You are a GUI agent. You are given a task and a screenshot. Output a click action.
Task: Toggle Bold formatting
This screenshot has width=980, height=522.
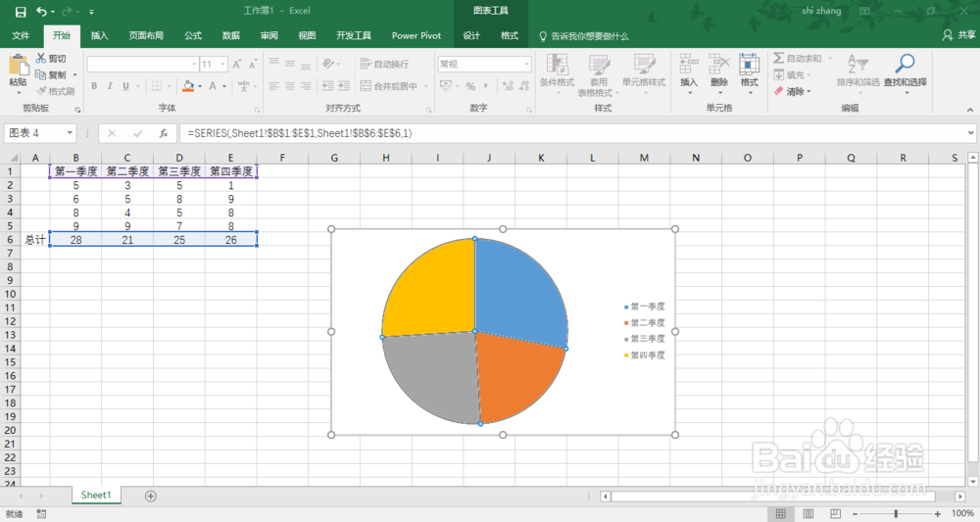click(94, 86)
